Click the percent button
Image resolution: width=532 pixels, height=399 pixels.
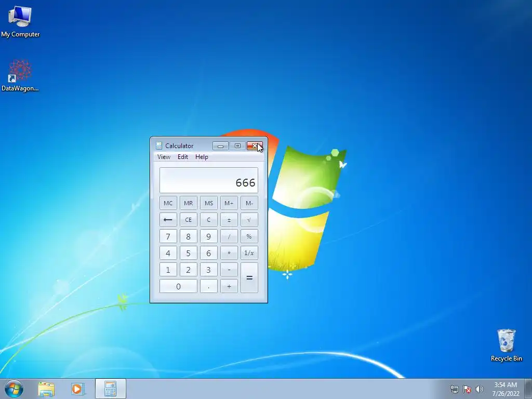click(249, 236)
